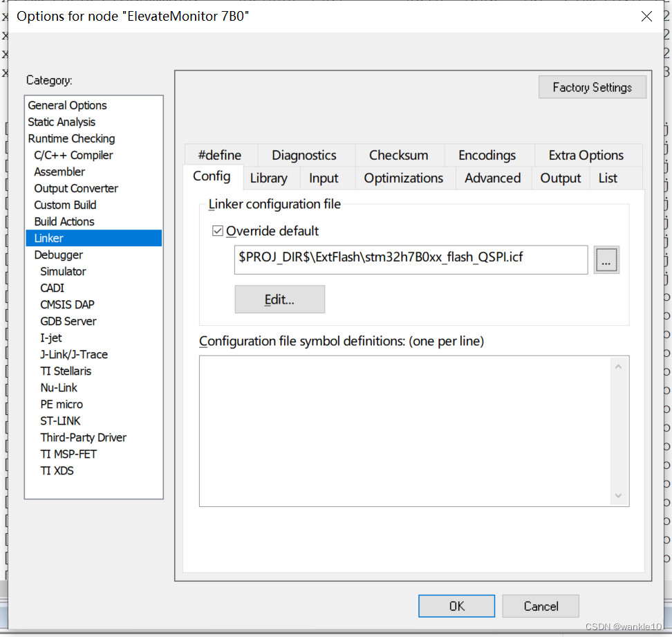This screenshot has width=672, height=637.
Task: Select the Build Actions category
Action: [64, 221]
